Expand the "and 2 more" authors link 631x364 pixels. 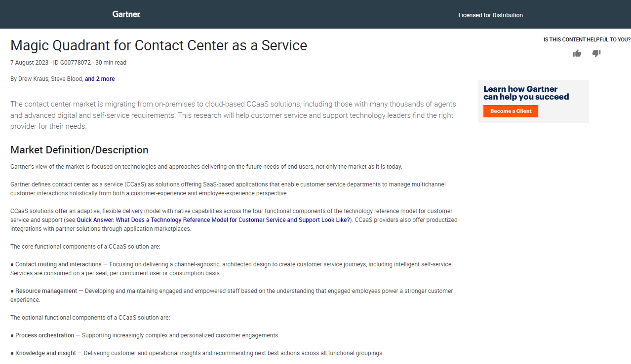click(x=100, y=79)
